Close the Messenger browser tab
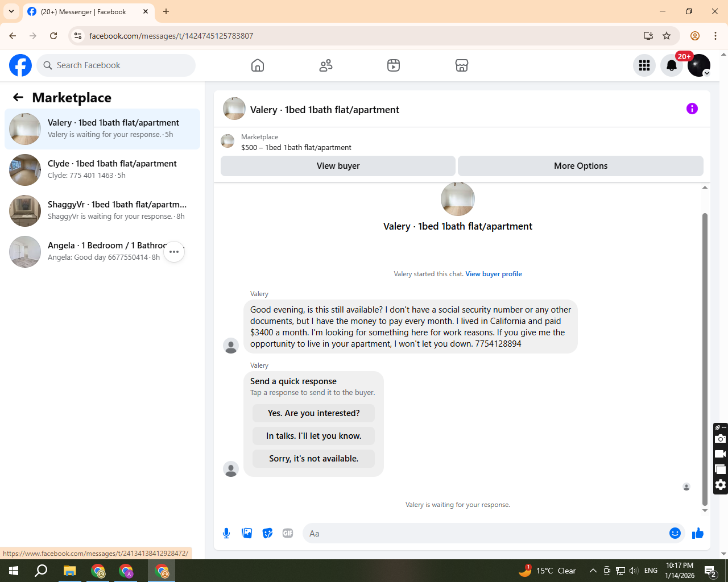 (146, 11)
